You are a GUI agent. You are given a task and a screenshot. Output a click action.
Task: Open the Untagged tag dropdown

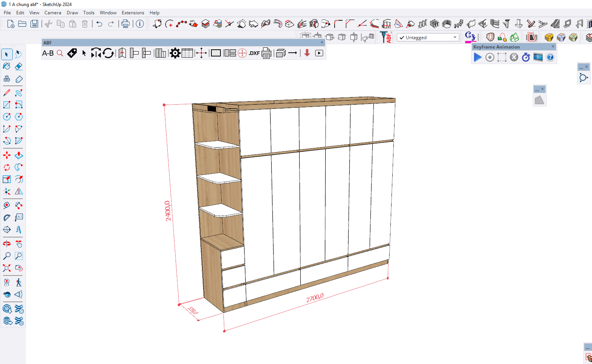click(455, 37)
